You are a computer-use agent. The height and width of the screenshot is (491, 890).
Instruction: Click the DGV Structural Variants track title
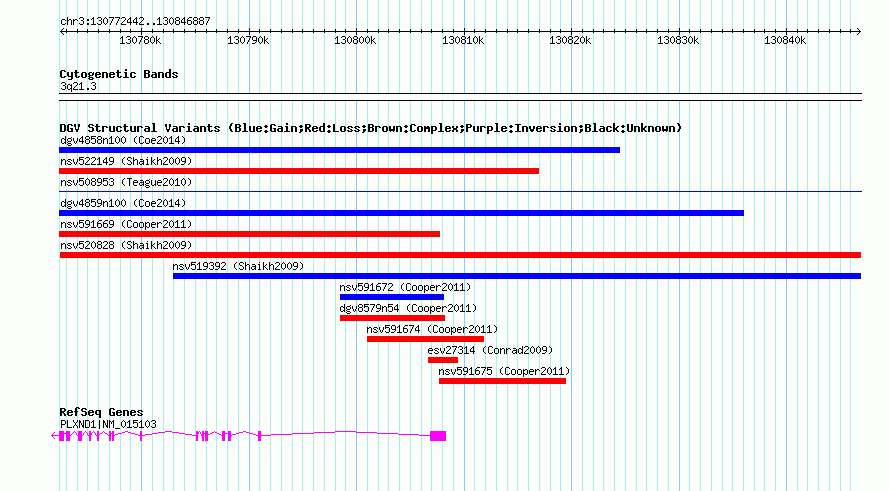pyautogui.click(x=371, y=128)
